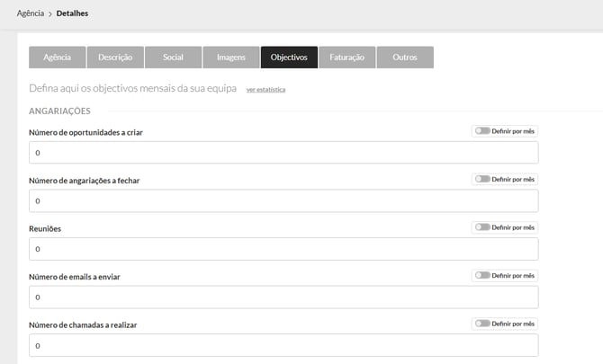The height and width of the screenshot is (364, 603).
Task: Enable 'Definir por mês' for angariações a fechar
Action: 483,180
